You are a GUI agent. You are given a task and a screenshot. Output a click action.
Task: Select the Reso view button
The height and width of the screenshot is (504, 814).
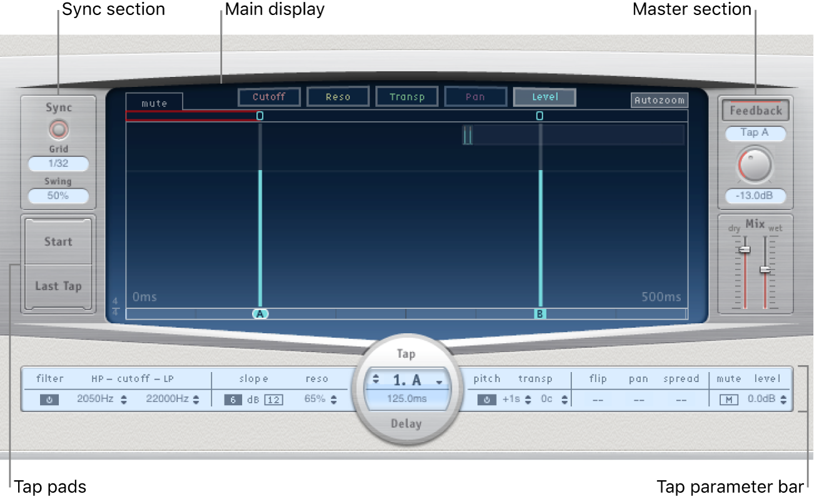click(338, 96)
